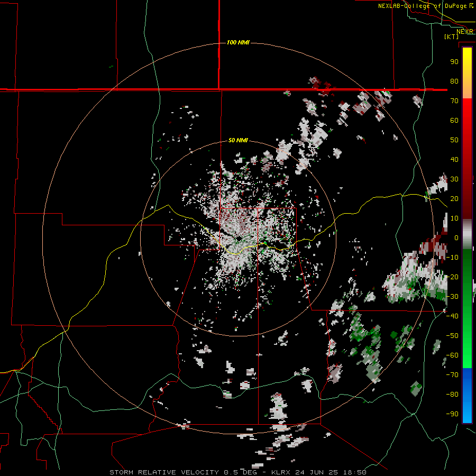The width and height of the screenshot is (476, 476).
Task: Click the positive '80' velocity scale label
Action: pos(454,81)
